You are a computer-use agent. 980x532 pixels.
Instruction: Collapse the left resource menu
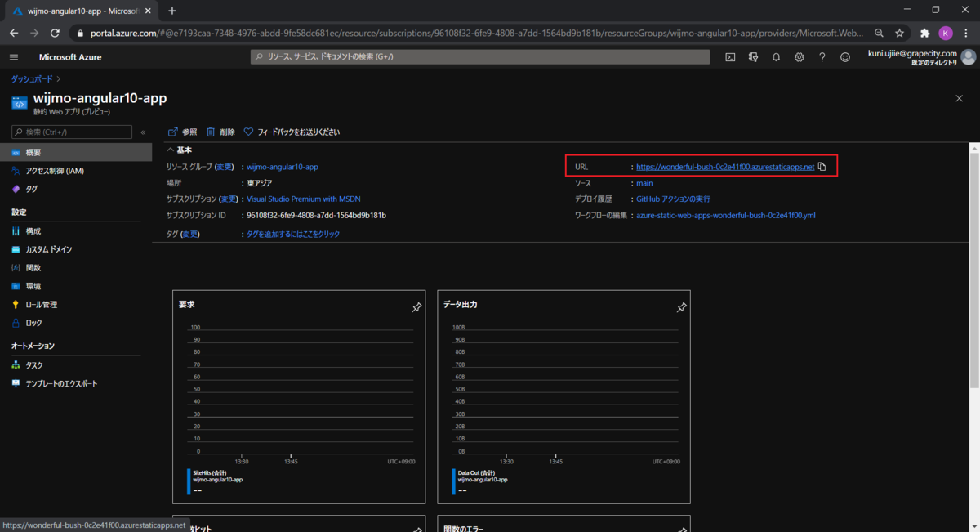(x=143, y=132)
